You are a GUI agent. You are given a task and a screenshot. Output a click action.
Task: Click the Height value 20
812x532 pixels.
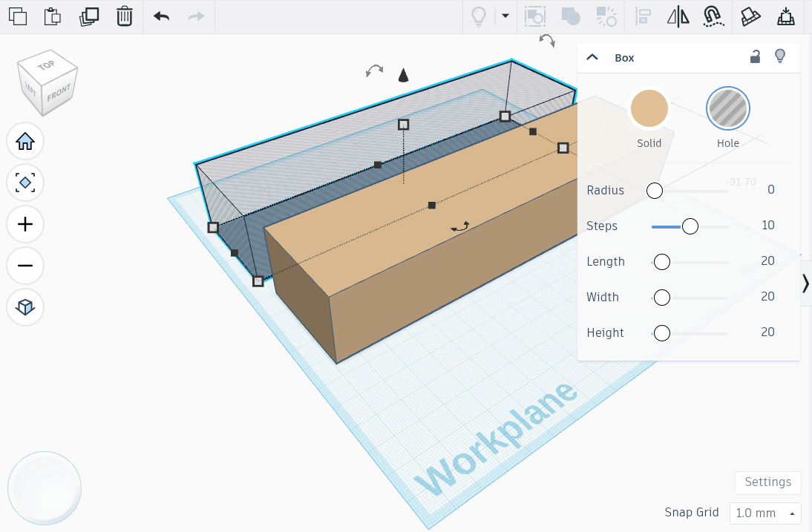tap(767, 332)
